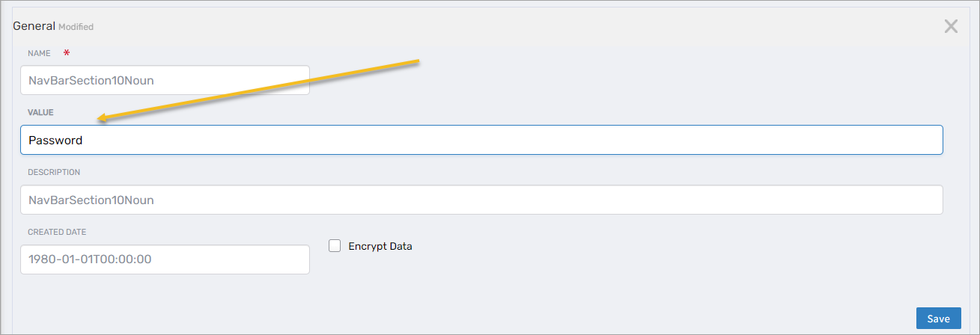The width and height of the screenshot is (980, 335).
Task: Click the Modified status text
Action: click(76, 27)
